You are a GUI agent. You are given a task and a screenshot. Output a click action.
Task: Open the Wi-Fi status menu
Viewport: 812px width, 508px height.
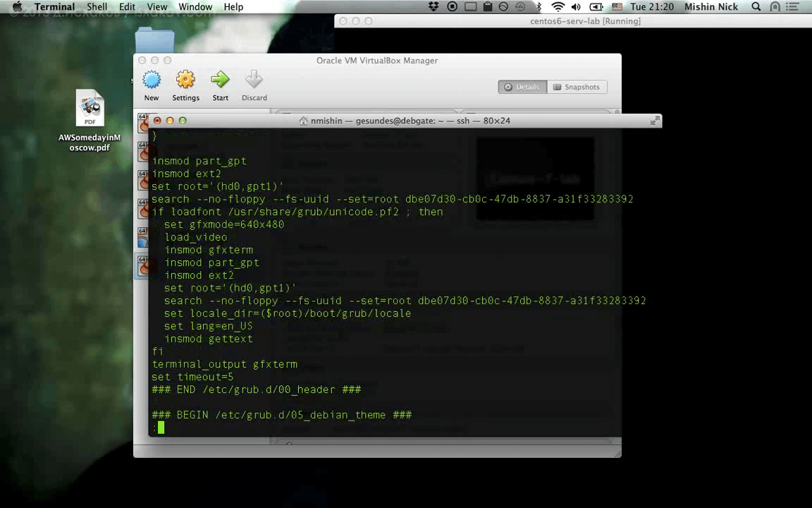point(558,7)
